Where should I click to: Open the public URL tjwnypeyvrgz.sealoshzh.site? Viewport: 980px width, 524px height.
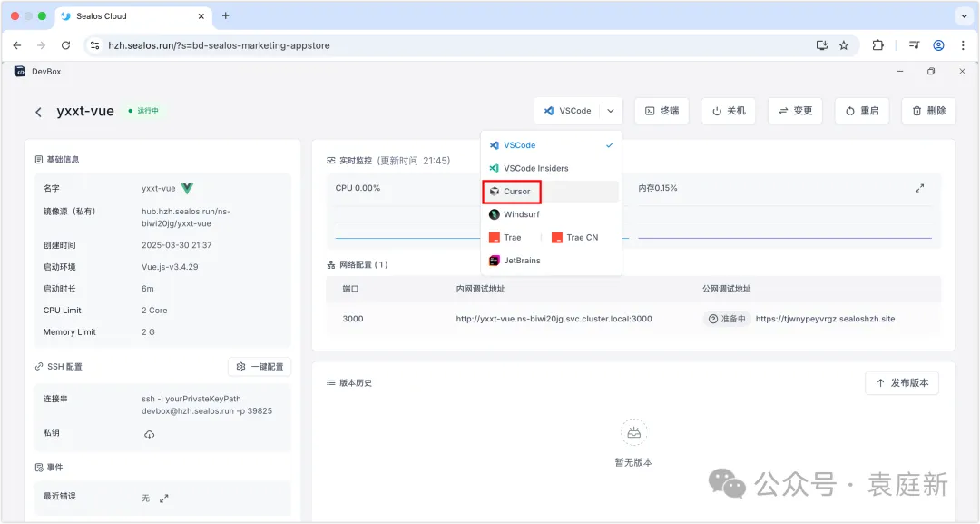825,319
